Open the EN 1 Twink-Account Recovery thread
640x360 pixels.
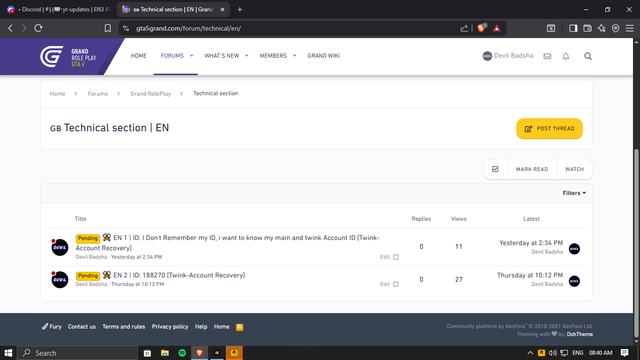click(x=227, y=243)
